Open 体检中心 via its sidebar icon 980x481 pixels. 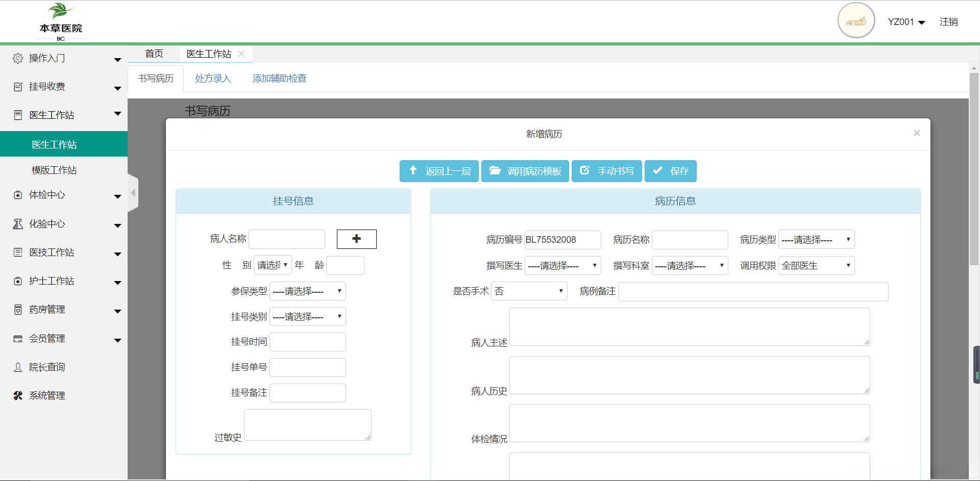click(x=17, y=195)
